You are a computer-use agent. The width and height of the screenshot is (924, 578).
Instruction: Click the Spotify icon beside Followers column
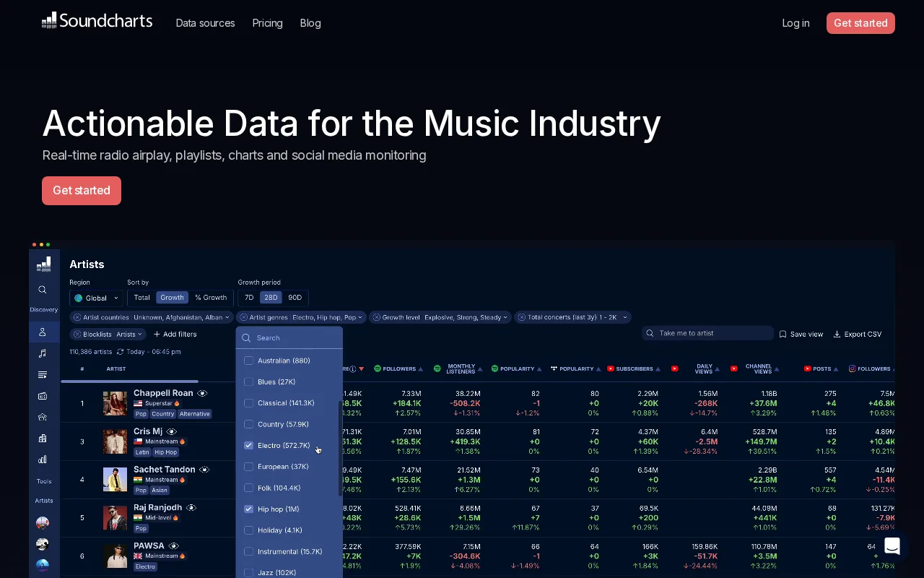pyautogui.click(x=378, y=368)
